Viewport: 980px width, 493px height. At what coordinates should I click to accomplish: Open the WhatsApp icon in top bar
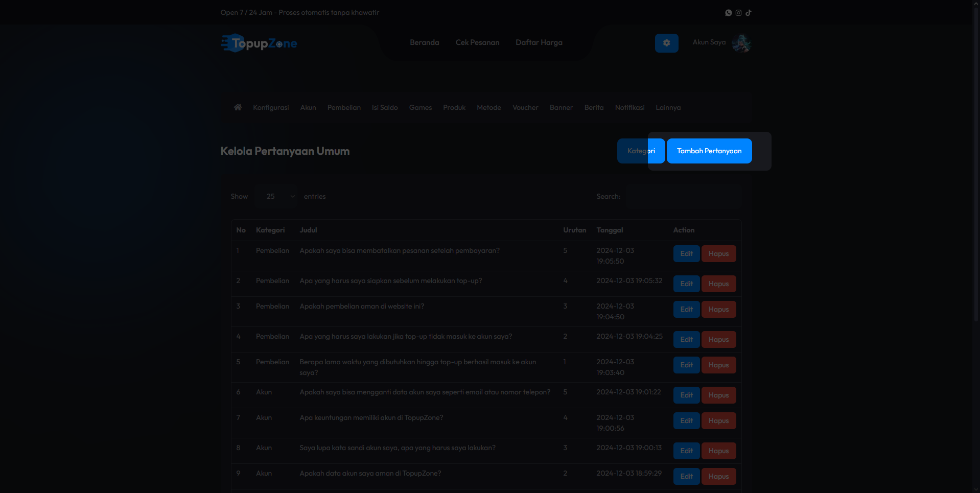click(729, 13)
